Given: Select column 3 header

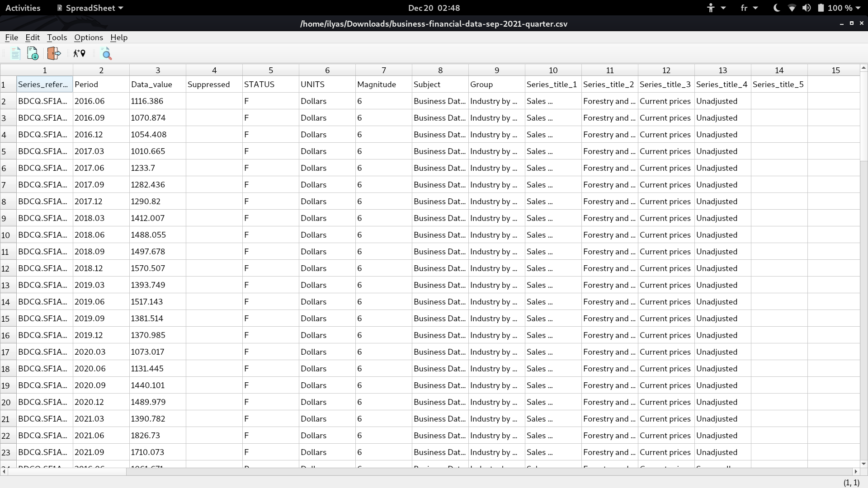Looking at the screenshot, I should (x=157, y=70).
